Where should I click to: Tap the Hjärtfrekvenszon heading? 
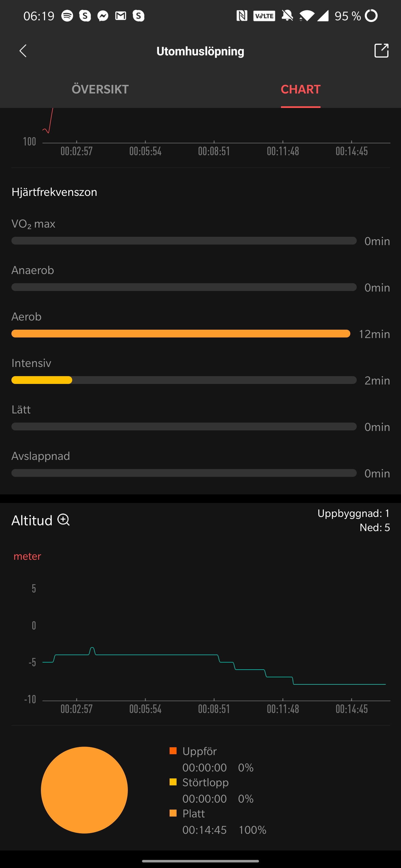[54, 192]
